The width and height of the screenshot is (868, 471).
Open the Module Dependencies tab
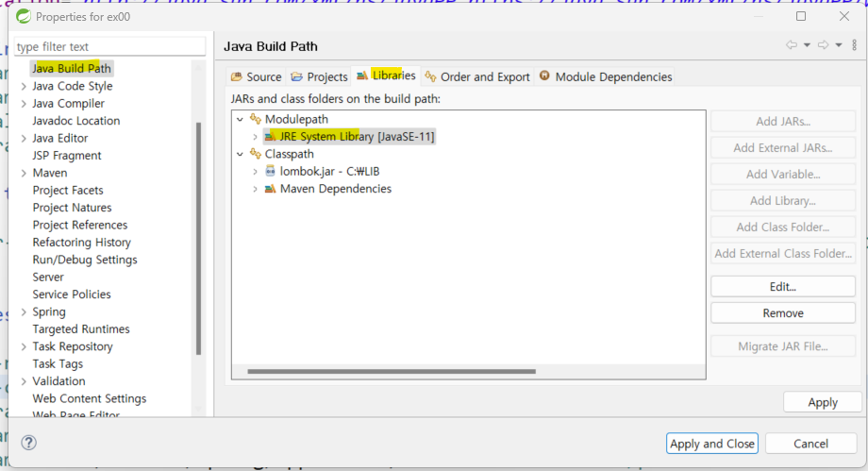[x=606, y=76]
